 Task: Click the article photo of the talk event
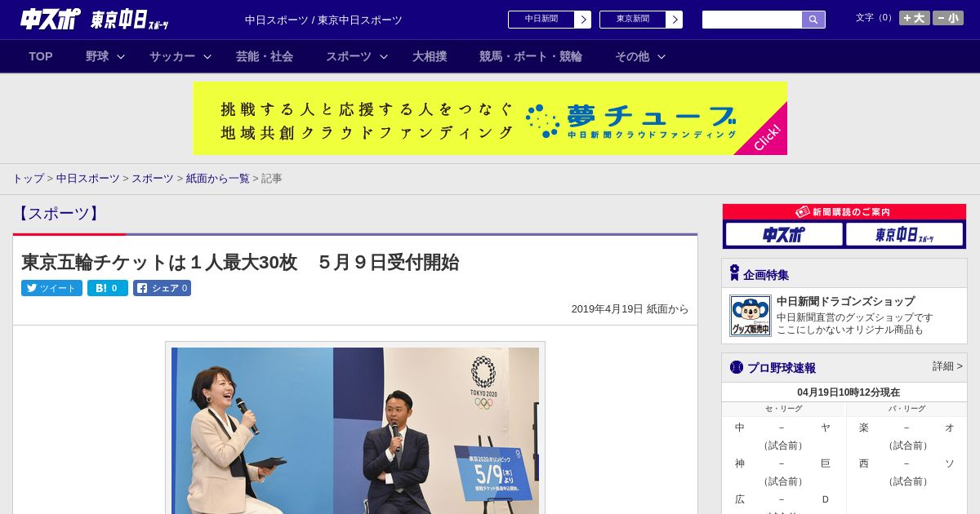(x=355, y=430)
